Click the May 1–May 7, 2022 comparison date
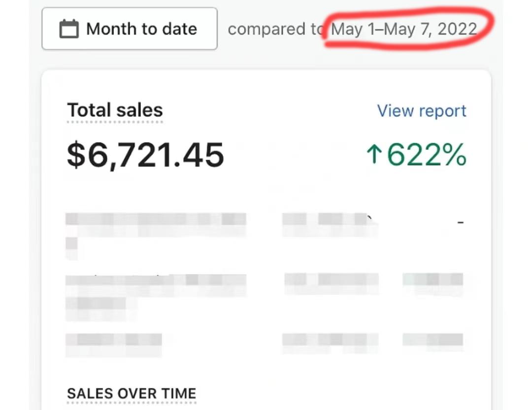The image size is (532, 410). [x=404, y=29]
